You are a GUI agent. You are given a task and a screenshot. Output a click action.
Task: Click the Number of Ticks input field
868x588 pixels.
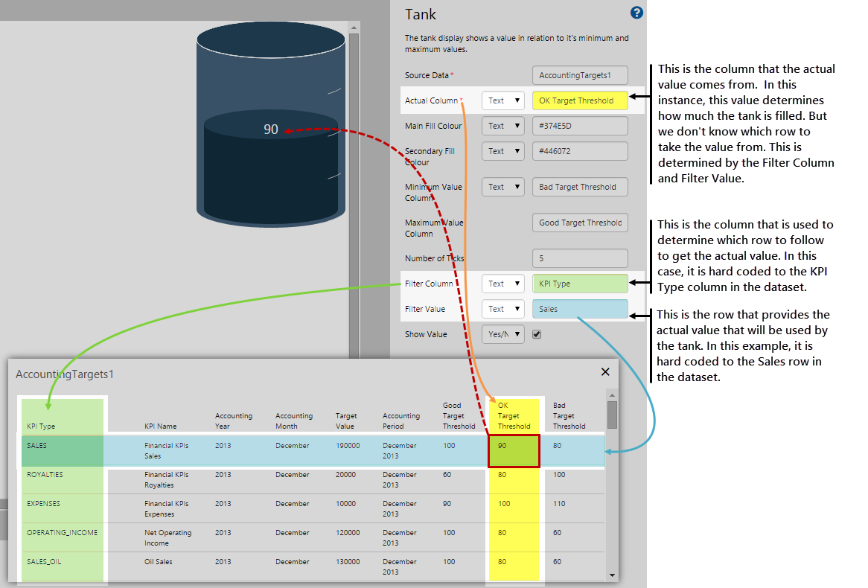coord(580,258)
